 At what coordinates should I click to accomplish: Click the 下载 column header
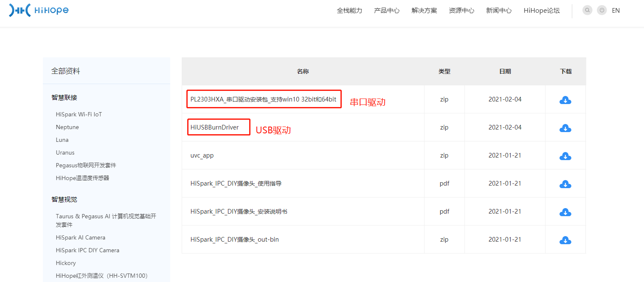(566, 71)
